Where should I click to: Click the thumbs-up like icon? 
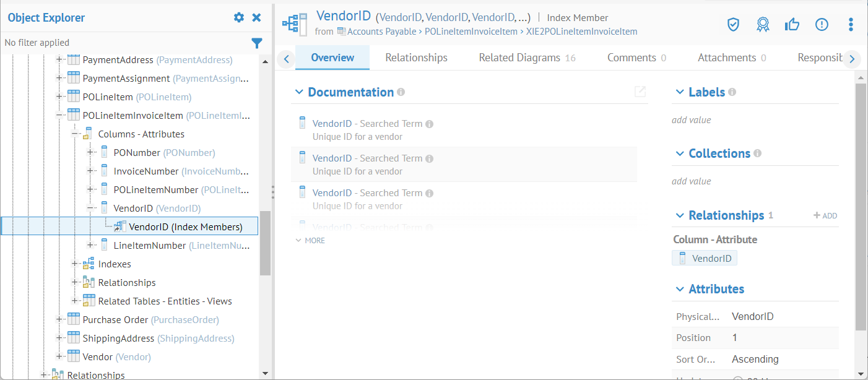[792, 24]
